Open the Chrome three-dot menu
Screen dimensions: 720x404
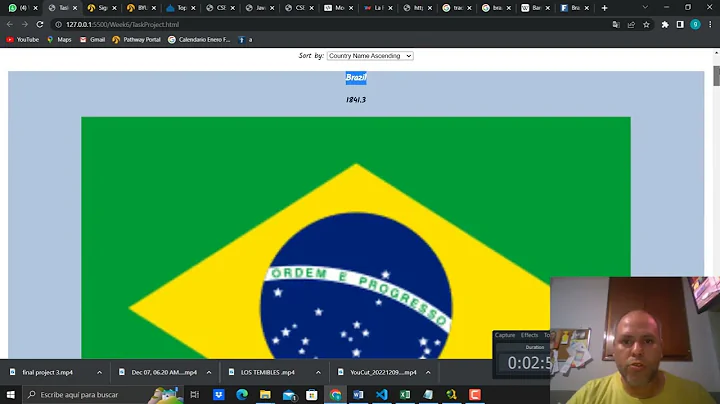(710, 24)
